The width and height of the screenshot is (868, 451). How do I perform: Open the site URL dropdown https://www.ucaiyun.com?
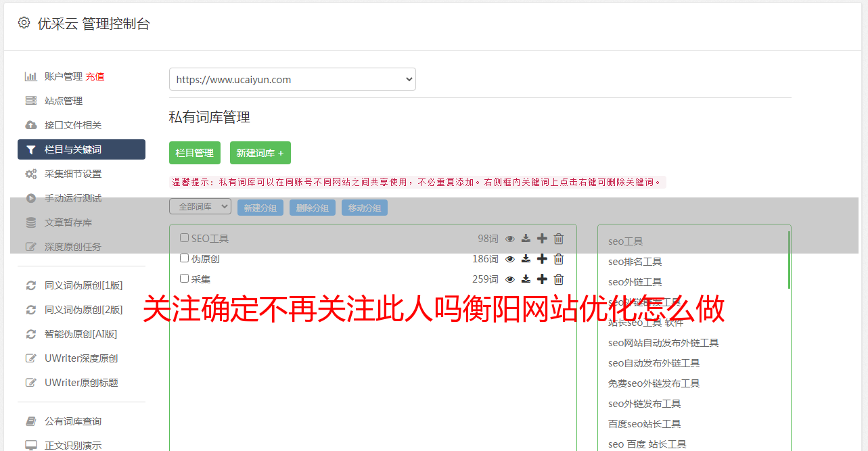(x=292, y=79)
